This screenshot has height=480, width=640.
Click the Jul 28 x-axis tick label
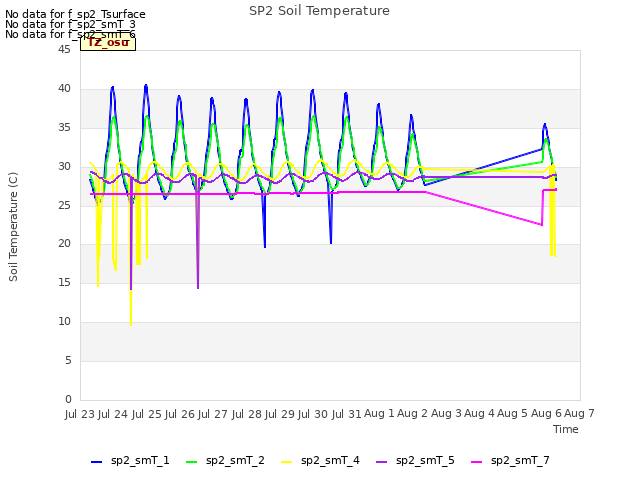coord(247,414)
